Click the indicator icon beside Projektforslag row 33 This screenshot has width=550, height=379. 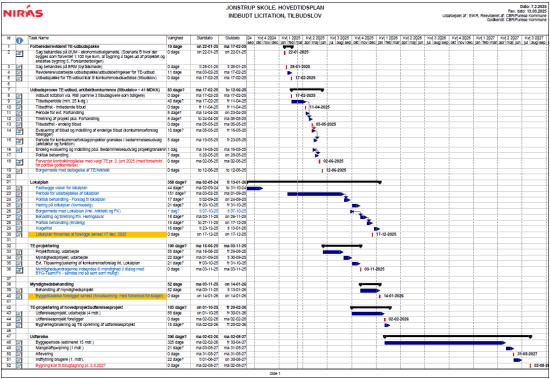[x=19, y=252]
